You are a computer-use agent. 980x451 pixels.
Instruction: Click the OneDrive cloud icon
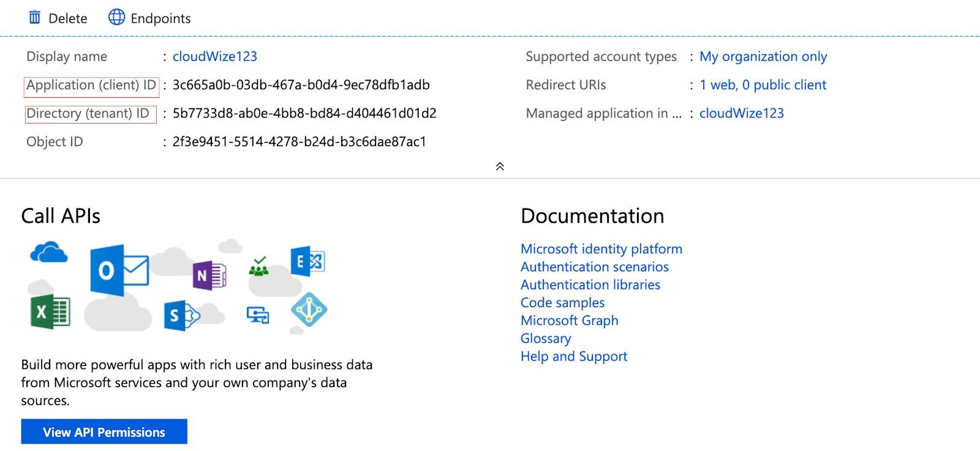(49, 252)
